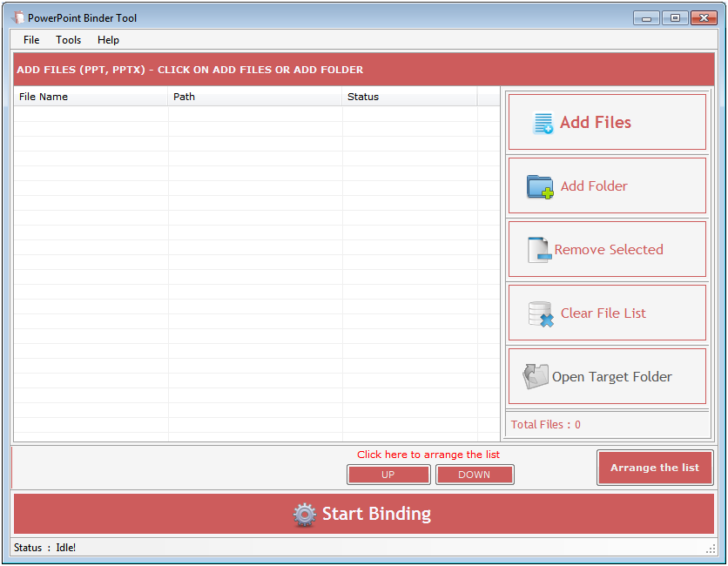Screen dimensions: 728x566
Task: Click the Clear File List database icon
Action: [x=541, y=313]
